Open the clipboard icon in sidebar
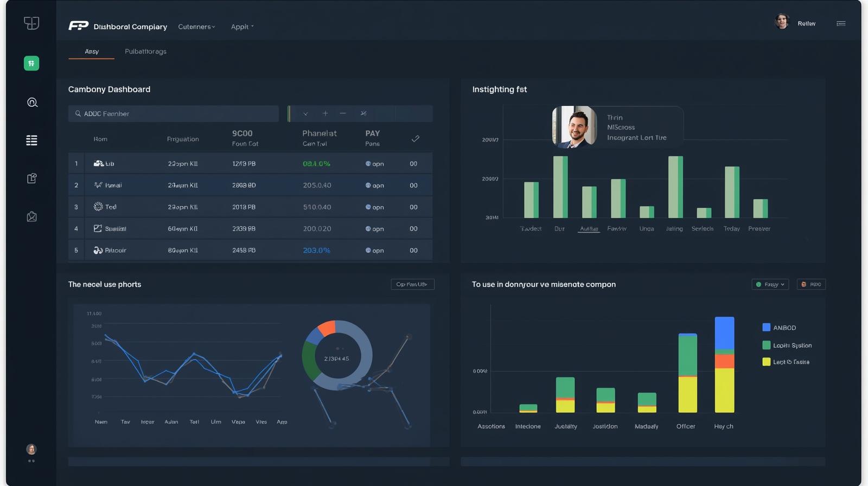 (32, 178)
